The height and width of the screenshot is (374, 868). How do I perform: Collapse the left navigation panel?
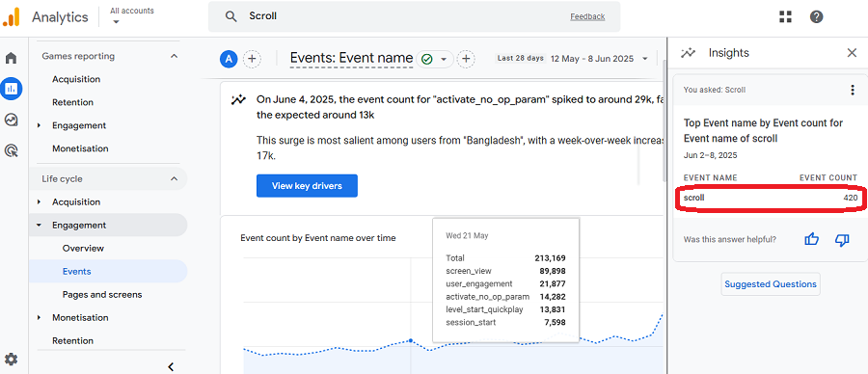point(171,366)
